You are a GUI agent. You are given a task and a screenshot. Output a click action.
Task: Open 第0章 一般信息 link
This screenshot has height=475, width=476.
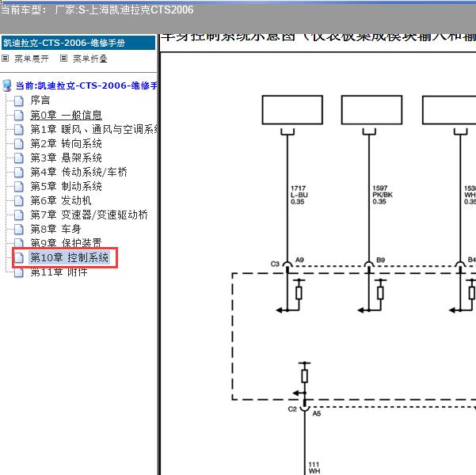click(x=66, y=115)
